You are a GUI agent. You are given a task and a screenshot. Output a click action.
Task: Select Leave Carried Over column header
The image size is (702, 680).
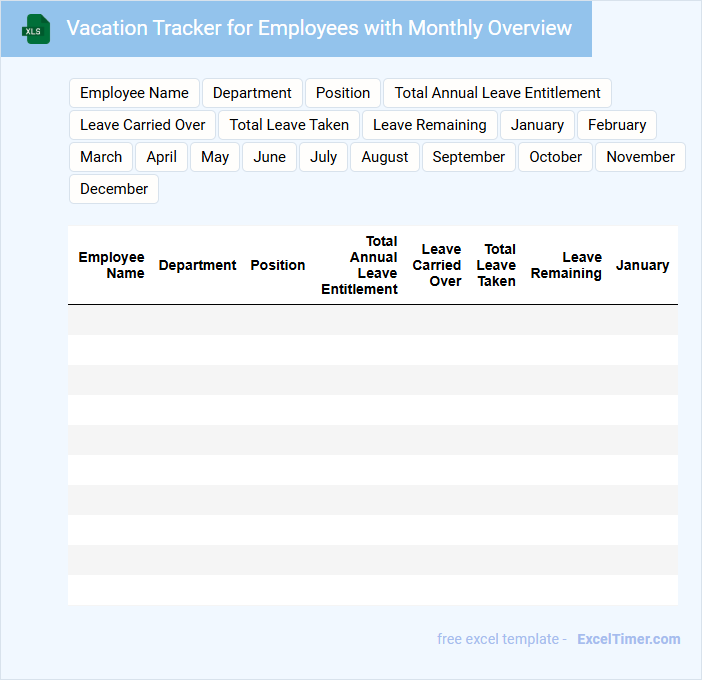[x=437, y=265]
